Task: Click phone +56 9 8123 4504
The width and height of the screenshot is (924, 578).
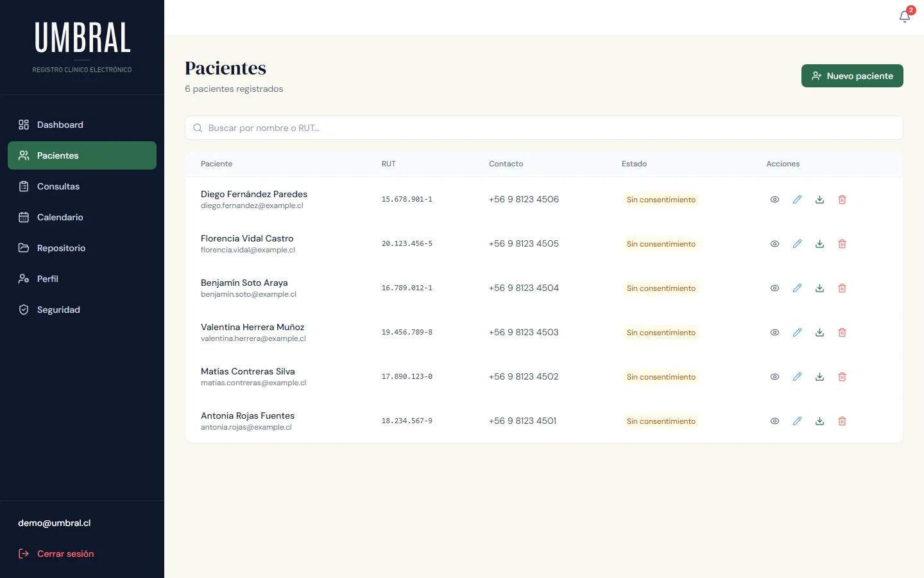Action: (x=524, y=288)
